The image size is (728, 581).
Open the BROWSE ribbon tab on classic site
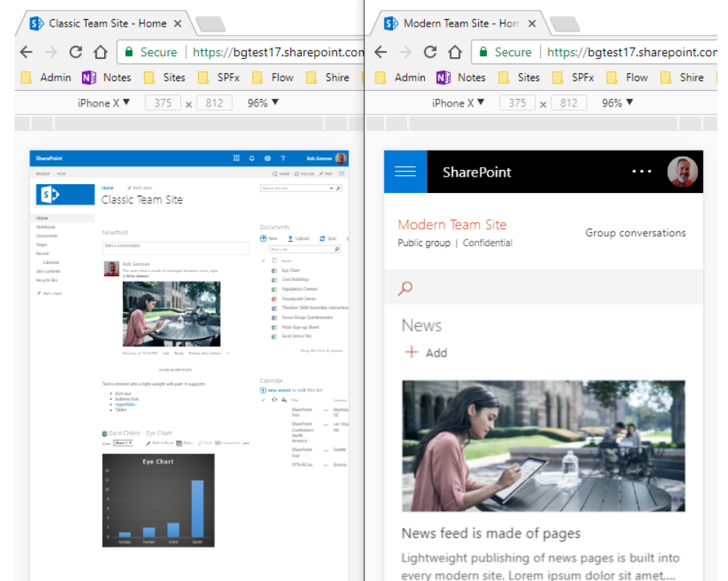[43, 174]
